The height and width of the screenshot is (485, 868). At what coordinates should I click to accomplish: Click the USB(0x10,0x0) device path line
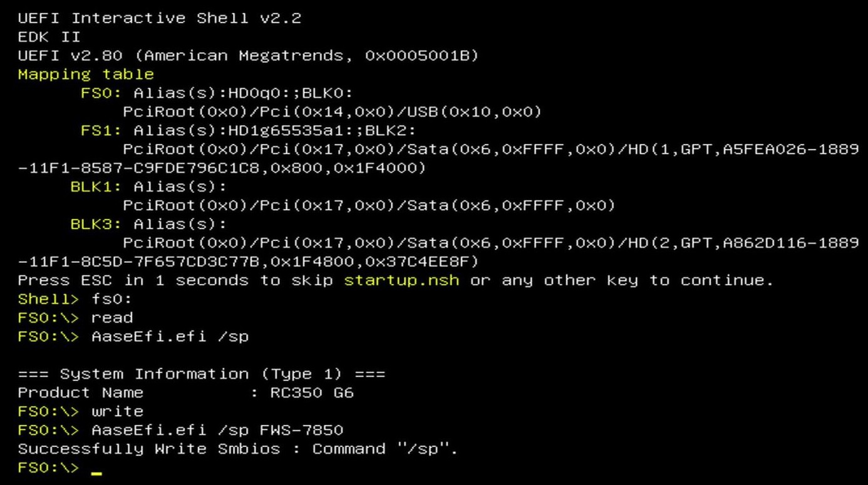(x=332, y=112)
